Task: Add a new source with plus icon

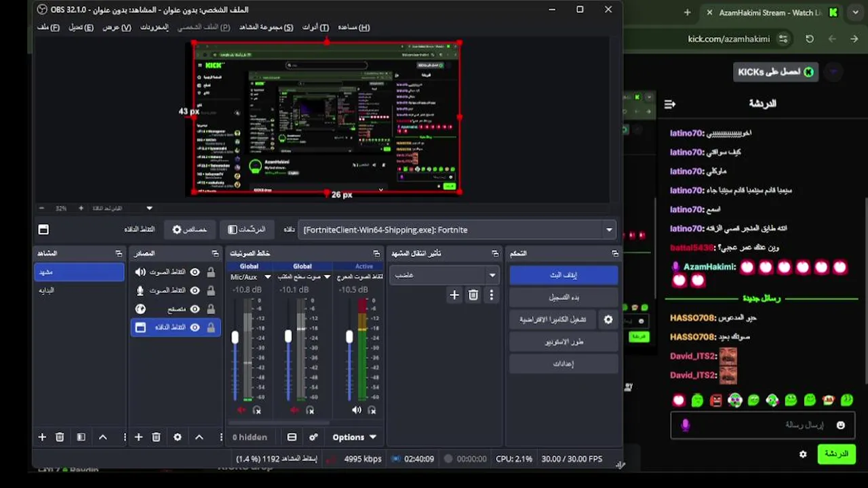Action: pyautogui.click(x=138, y=437)
